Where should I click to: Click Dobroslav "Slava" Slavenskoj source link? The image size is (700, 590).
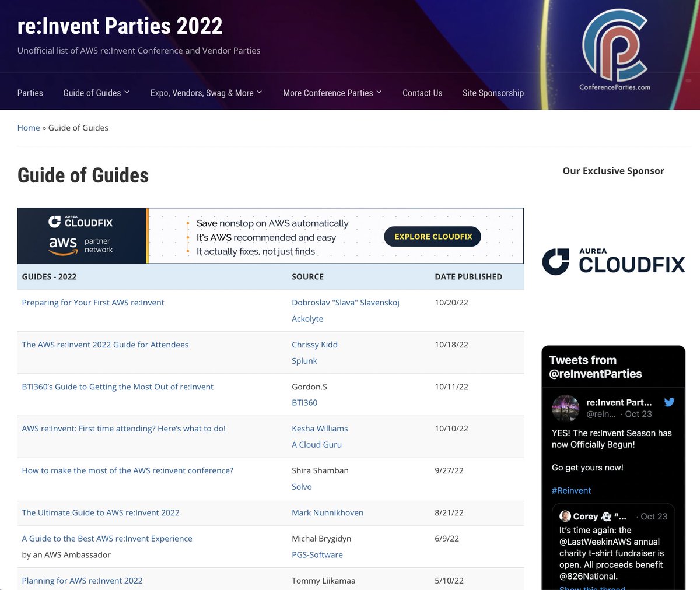pos(345,303)
